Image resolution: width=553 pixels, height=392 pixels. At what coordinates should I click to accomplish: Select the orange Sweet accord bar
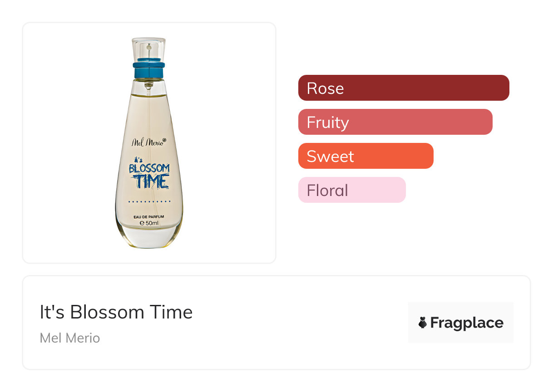pyautogui.click(x=365, y=156)
